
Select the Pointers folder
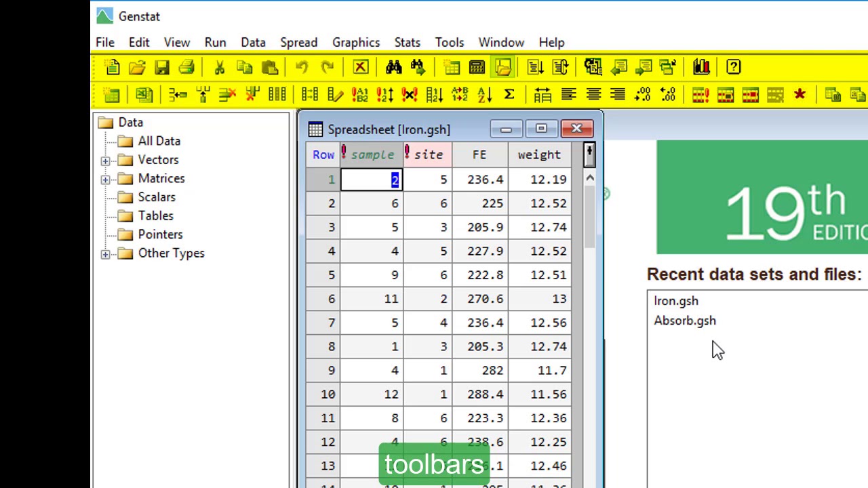point(160,235)
